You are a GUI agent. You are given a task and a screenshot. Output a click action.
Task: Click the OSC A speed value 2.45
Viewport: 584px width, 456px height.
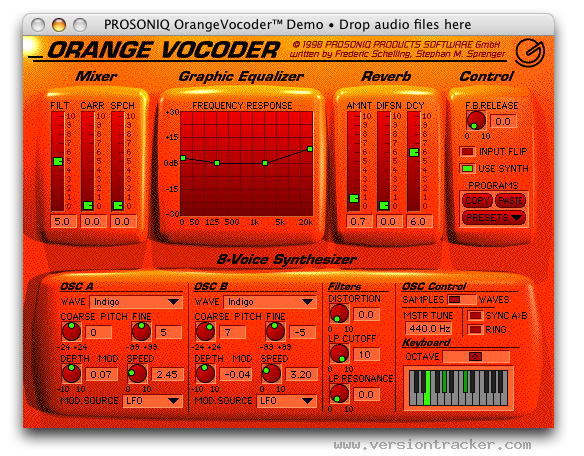click(x=168, y=374)
